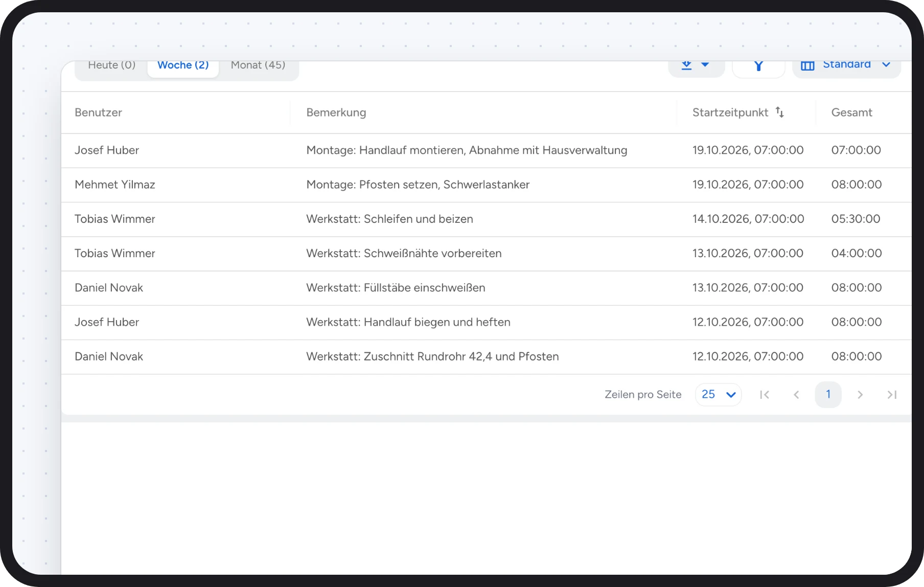Open the export dropdown arrow

coord(705,65)
